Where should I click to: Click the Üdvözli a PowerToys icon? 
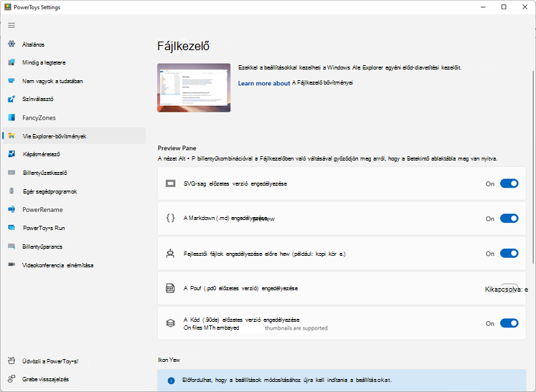(x=11, y=360)
